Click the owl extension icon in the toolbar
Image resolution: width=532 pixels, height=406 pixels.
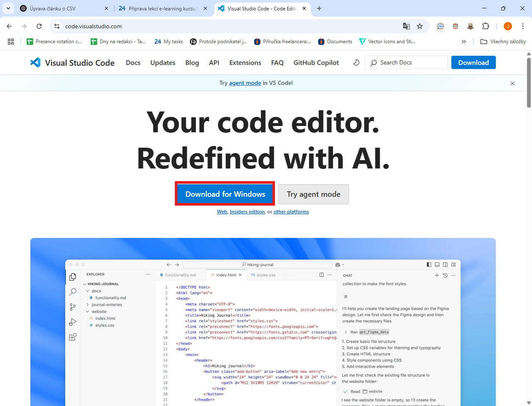470,26
